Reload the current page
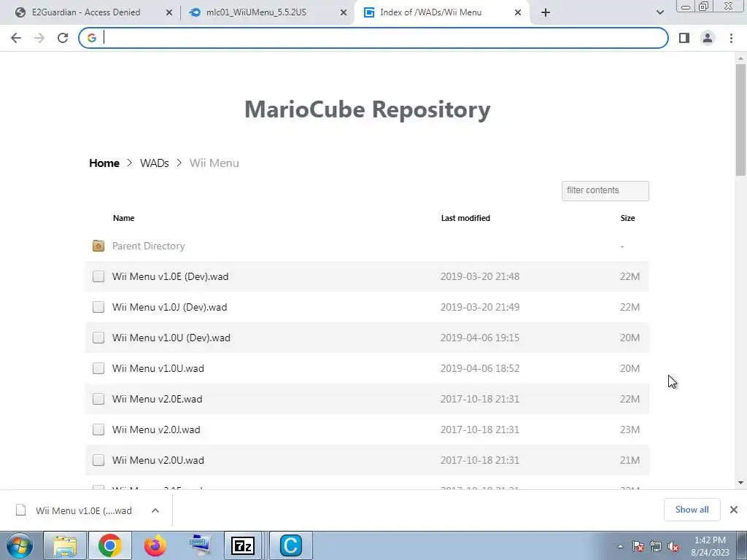The height and width of the screenshot is (560, 747). 63,38
